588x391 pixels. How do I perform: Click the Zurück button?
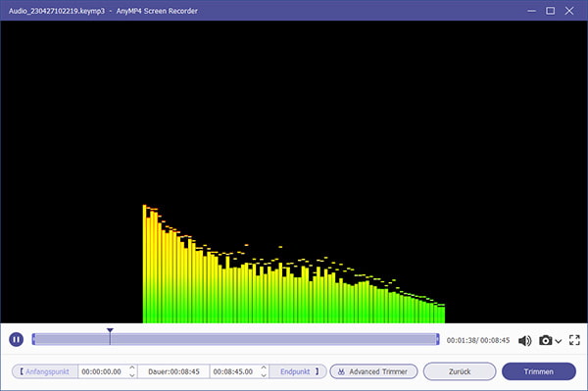[460, 371]
